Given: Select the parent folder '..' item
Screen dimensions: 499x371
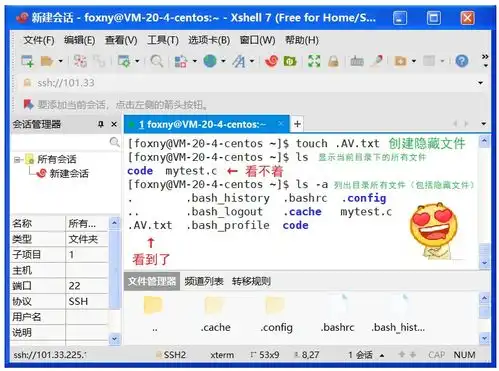Looking at the screenshot, I should [x=154, y=314].
